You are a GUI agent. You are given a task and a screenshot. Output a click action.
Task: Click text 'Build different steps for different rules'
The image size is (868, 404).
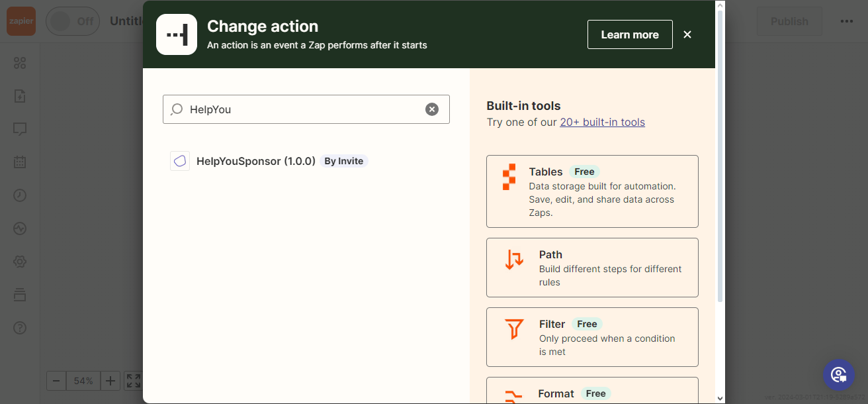[610, 276]
